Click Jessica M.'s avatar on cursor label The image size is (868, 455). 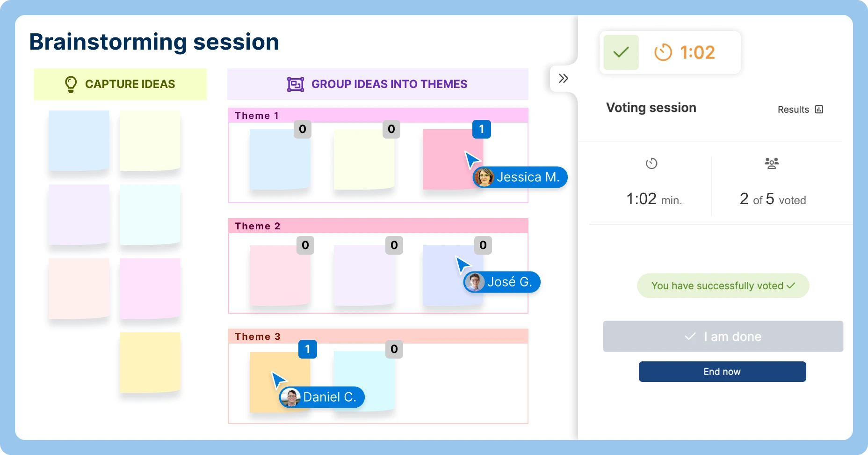tap(484, 177)
